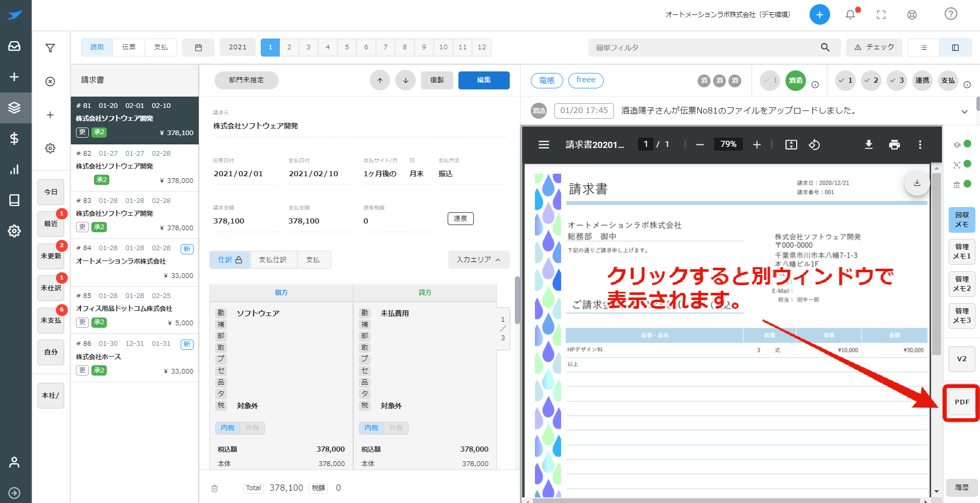Open the PDF viewer more options menu
The image size is (980, 503).
coord(920,145)
